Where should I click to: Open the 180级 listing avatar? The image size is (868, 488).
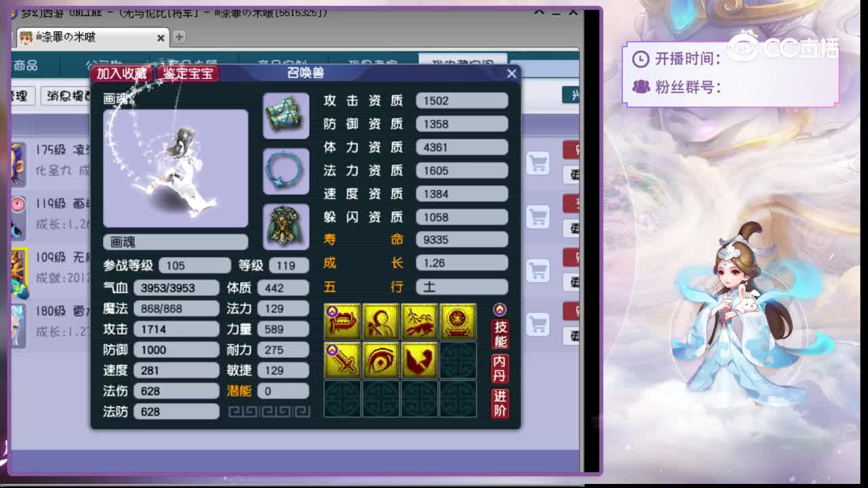tap(18, 325)
